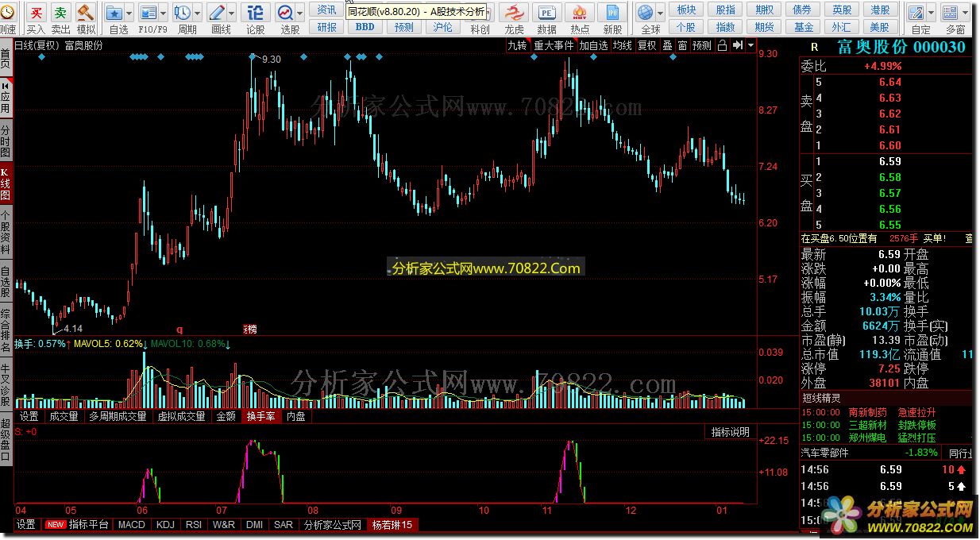
Task: Expand the 全球 dropdown arrow
Action: pyautogui.click(x=660, y=13)
